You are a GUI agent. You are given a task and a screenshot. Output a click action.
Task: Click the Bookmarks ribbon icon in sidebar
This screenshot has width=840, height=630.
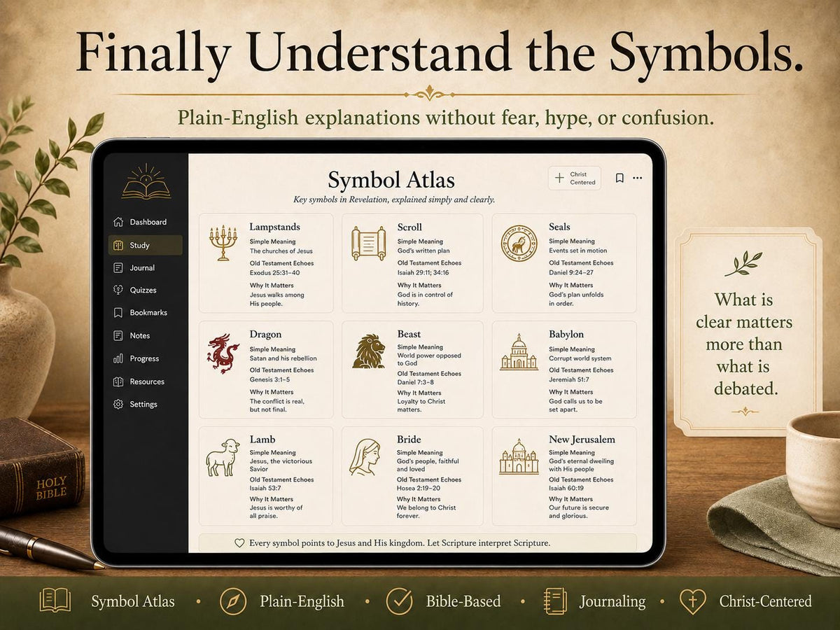tap(118, 312)
